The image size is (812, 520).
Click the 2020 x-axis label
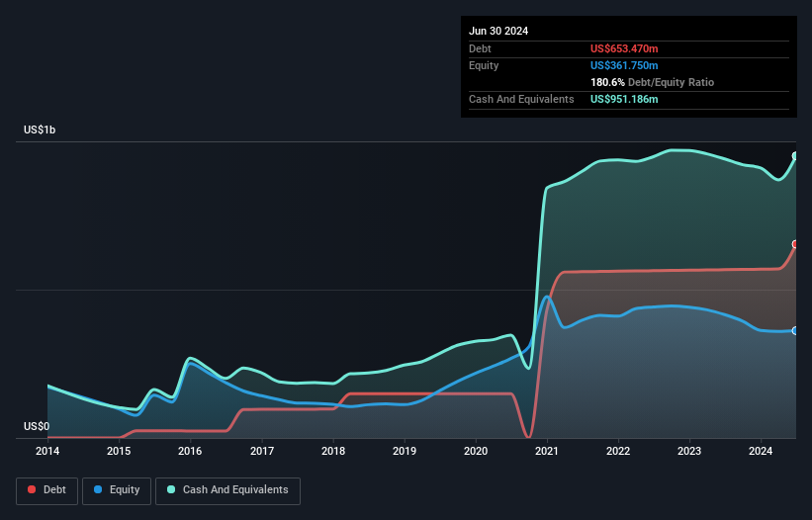pos(476,451)
